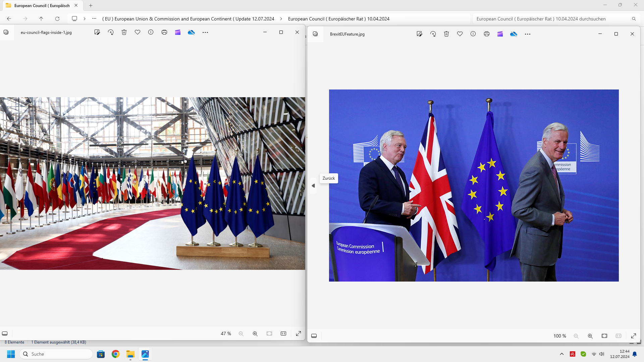Enter fullscreen for BrexitEUFeature.jpg
The width and height of the screenshot is (644, 362).
coord(634,336)
